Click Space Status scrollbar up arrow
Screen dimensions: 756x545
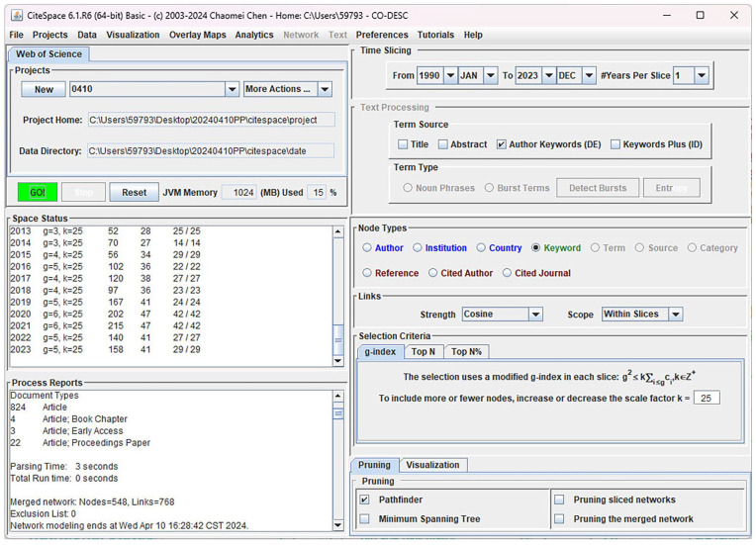click(x=338, y=231)
